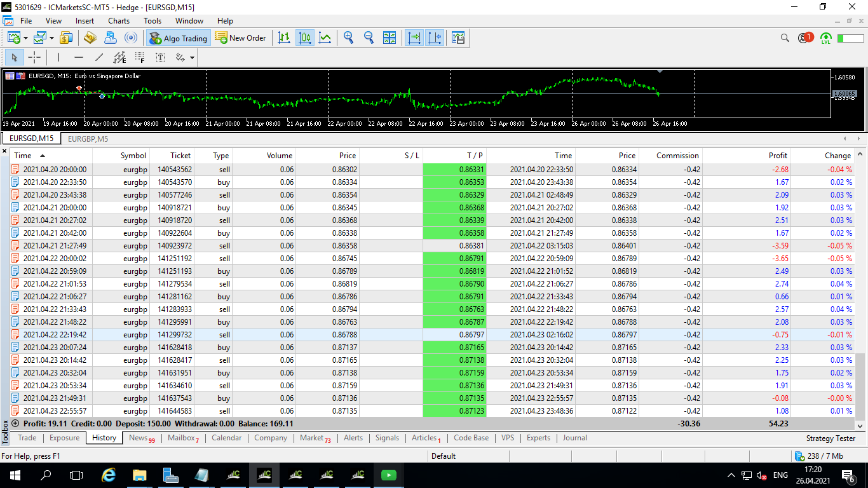
Task: Tile chart windows with the grid icon
Action: [390, 38]
